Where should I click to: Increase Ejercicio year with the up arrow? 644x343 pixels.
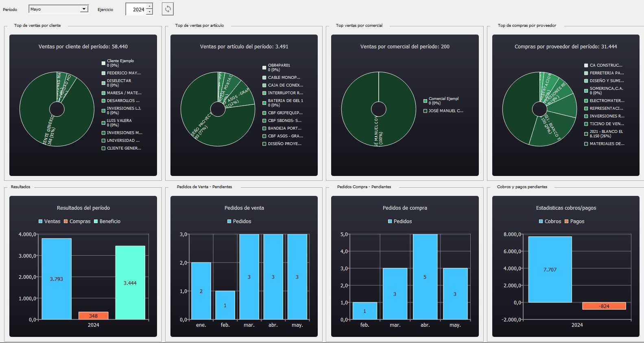pyautogui.click(x=150, y=6)
